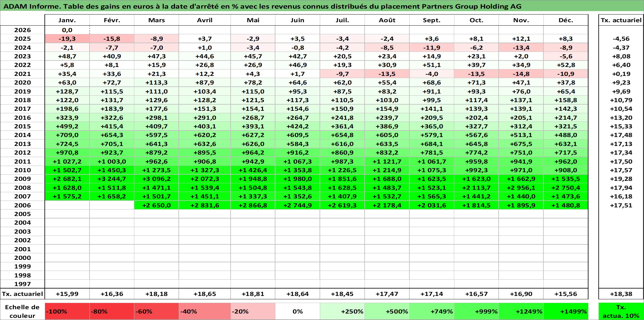Click the 2009 row label
The width and height of the screenshot is (644, 320).
click(x=23, y=179)
